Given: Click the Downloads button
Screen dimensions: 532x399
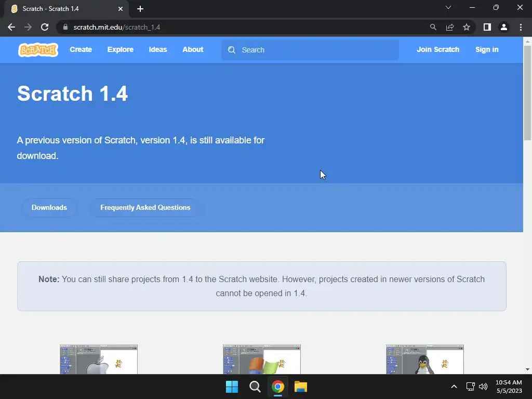Looking at the screenshot, I should tap(49, 208).
